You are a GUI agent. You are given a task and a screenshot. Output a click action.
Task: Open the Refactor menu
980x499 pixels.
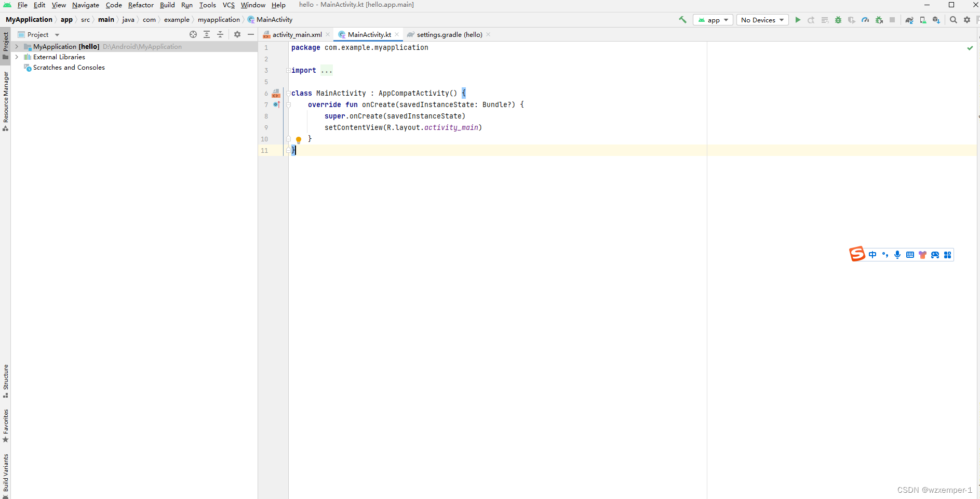pyautogui.click(x=141, y=5)
